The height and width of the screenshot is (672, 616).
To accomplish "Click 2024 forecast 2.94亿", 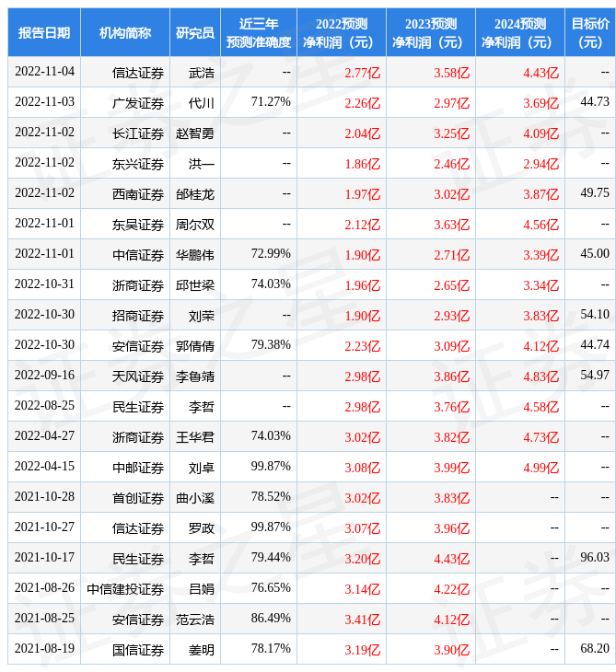I will 541,164.
